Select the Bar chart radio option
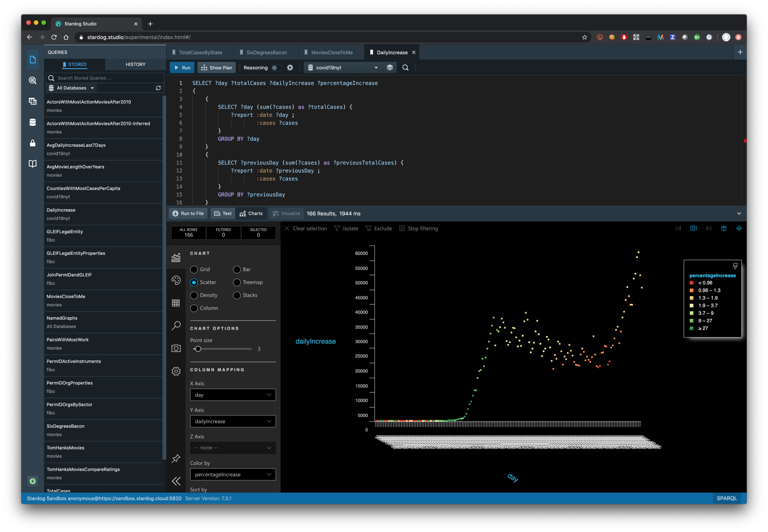The height and width of the screenshot is (532, 768). [237, 269]
